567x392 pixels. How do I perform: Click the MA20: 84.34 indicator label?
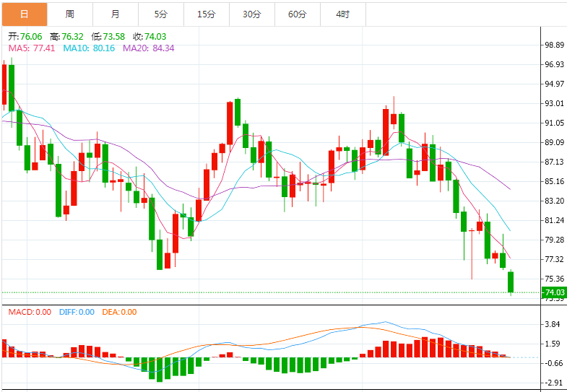pos(149,48)
